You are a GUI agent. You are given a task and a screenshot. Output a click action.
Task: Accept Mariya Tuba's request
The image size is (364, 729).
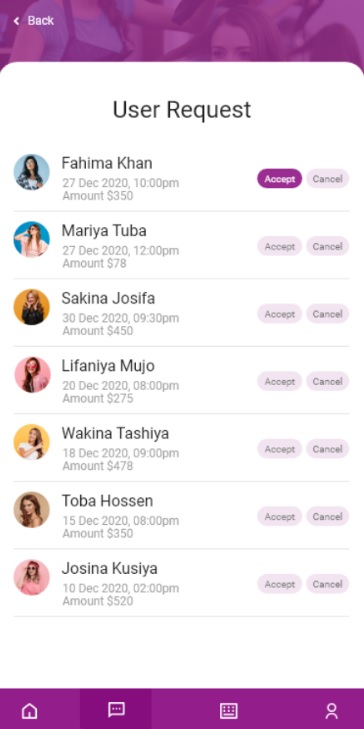pos(279,246)
